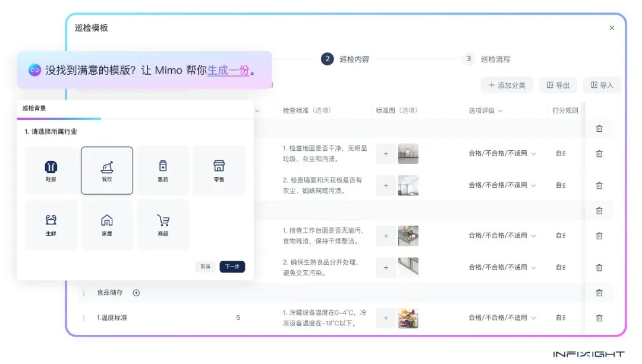Click the plus icon to add a standard image
642x364 pixels.
385,153
